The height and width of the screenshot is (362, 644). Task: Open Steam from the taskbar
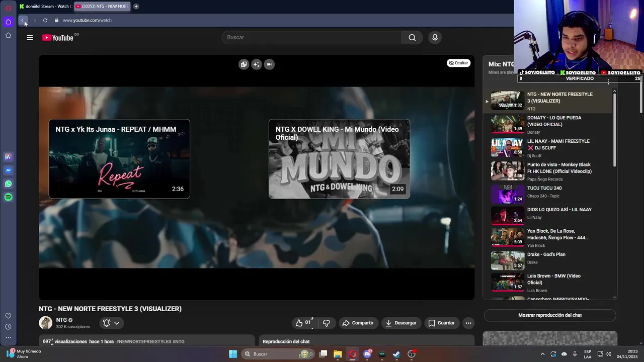[396, 354]
